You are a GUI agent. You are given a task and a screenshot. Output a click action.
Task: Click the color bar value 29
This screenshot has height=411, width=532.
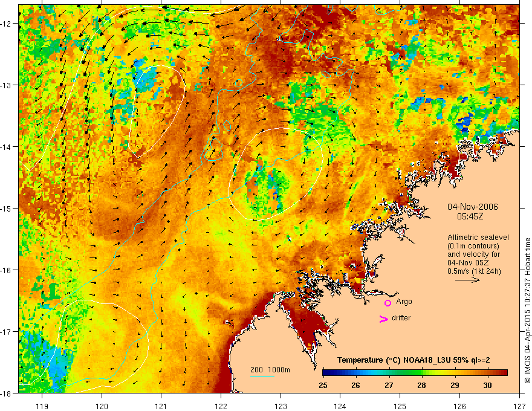pyautogui.click(x=455, y=385)
